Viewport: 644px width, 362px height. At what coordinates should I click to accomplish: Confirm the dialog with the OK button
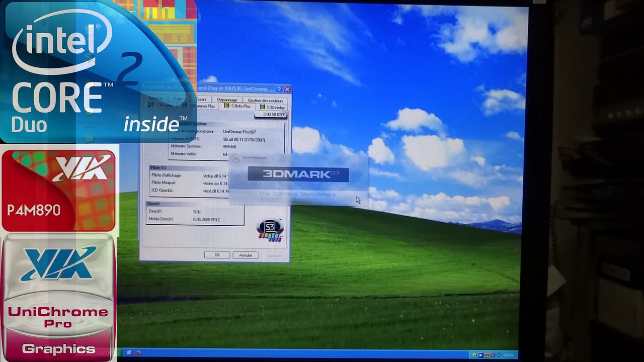pyautogui.click(x=217, y=255)
